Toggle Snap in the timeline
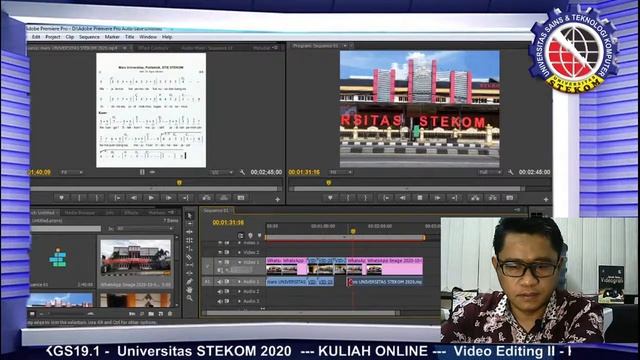 [x=241, y=236]
